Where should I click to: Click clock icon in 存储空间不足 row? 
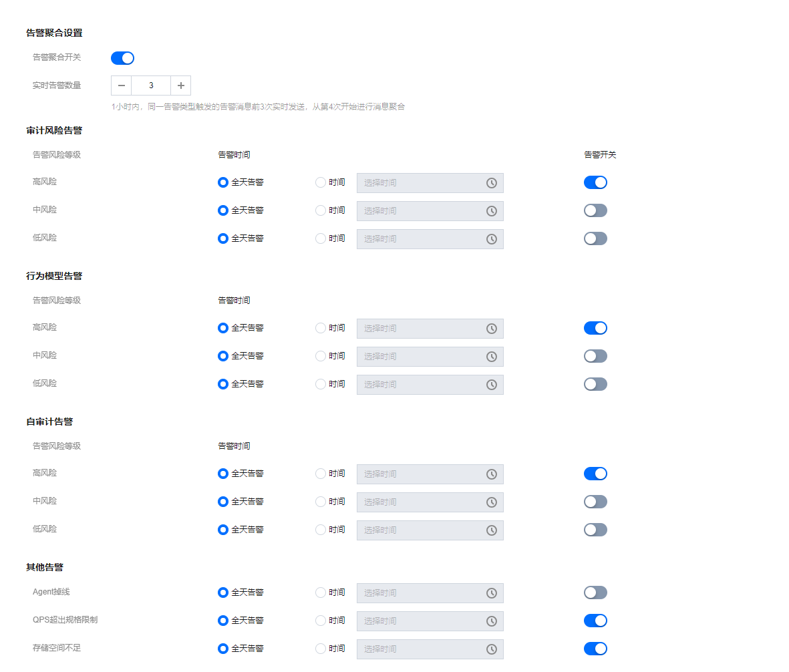click(x=491, y=649)
